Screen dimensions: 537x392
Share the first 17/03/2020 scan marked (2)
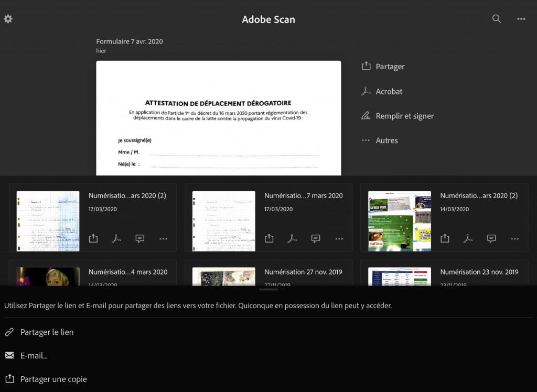click(93, 238)
